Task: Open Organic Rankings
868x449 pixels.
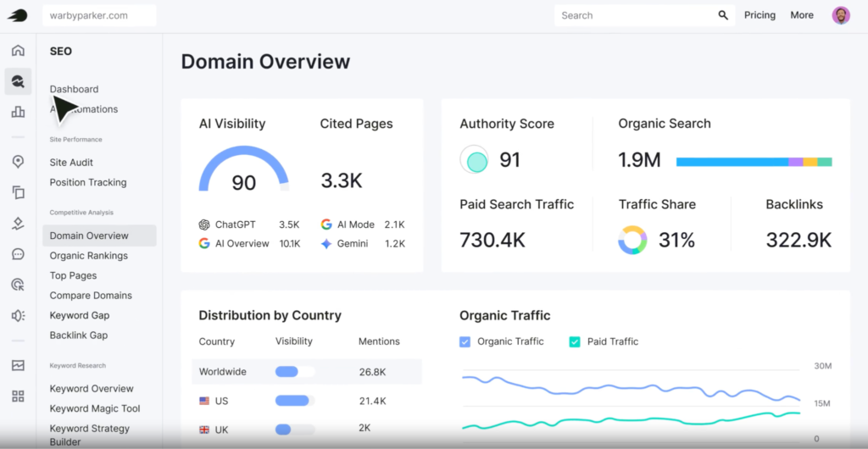Action: coord(88,256)
